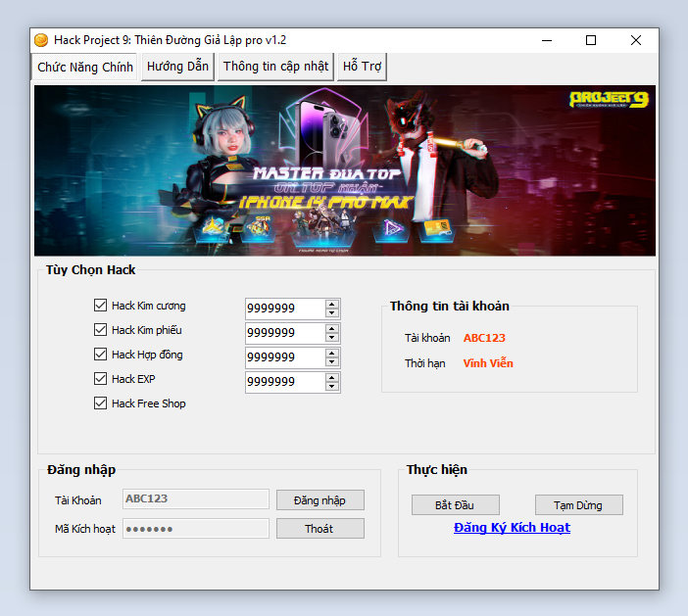Increase the Hack EXP value using up arrow
688x616 pixels.
(332, 377)
